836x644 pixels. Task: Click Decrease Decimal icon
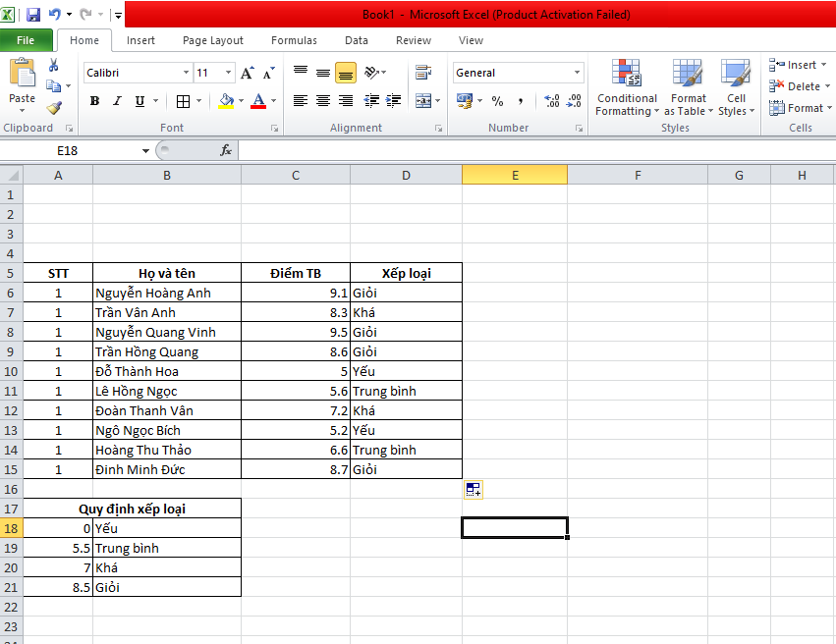coord(574,101)
